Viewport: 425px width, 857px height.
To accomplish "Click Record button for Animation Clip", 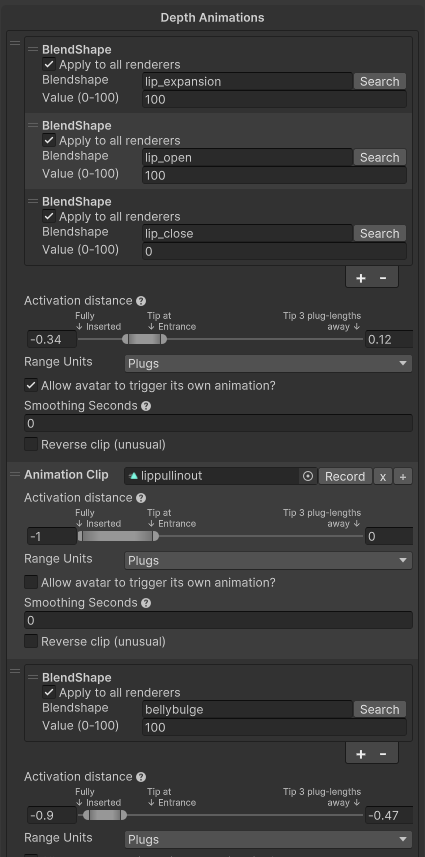I will pyautogui.click(x=345, y=476).
